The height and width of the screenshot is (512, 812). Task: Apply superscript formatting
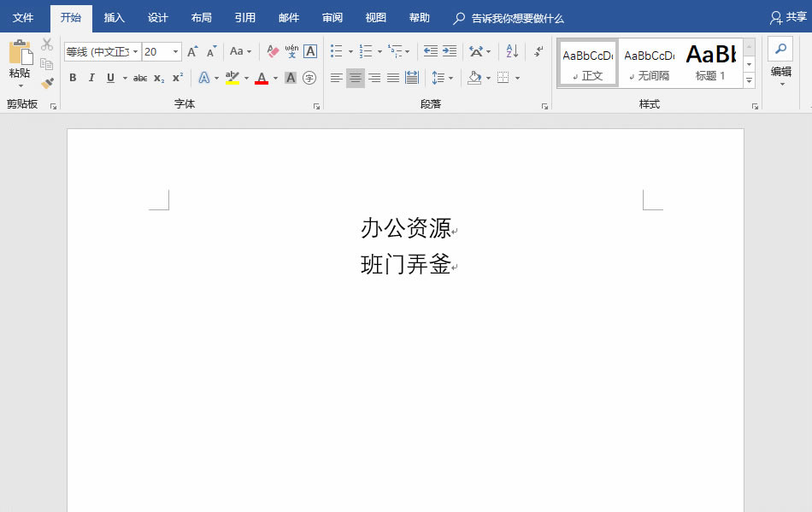pyautogui.click(x=178, y=78)
